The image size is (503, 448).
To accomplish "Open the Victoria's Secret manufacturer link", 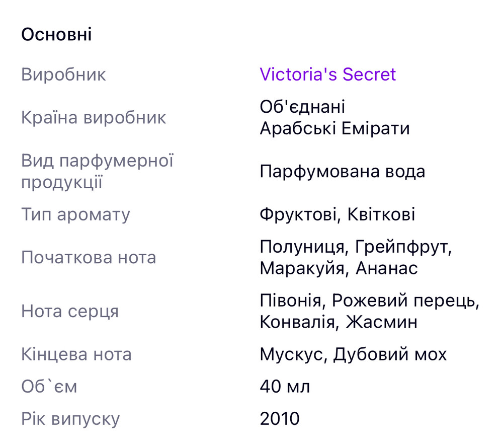I will (x=327, y=74).
